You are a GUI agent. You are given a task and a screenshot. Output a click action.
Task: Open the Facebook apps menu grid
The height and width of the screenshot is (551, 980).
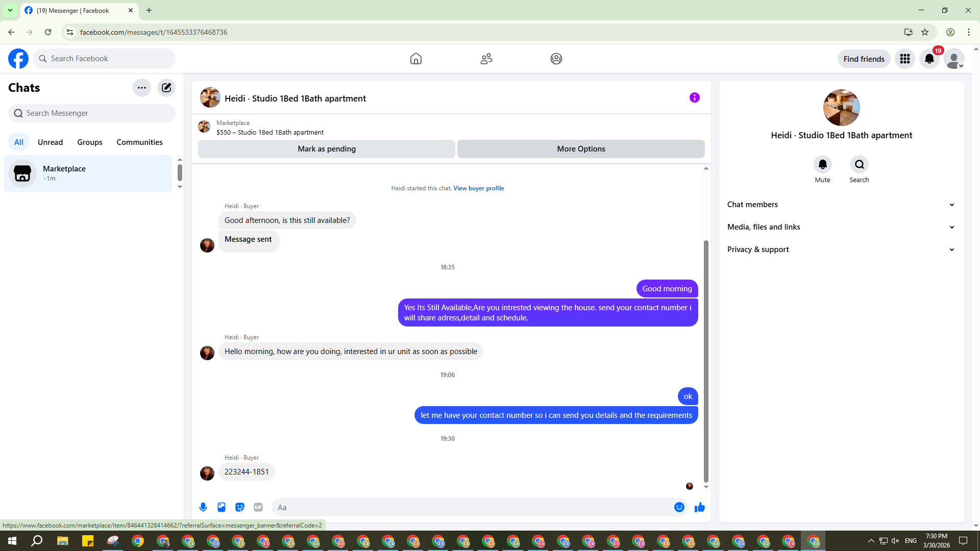904,59
